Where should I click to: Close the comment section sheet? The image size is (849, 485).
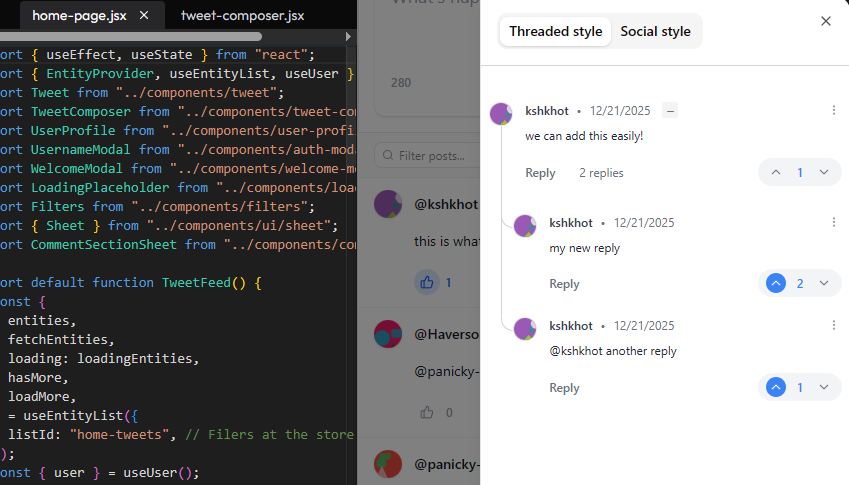pos(825,21)
